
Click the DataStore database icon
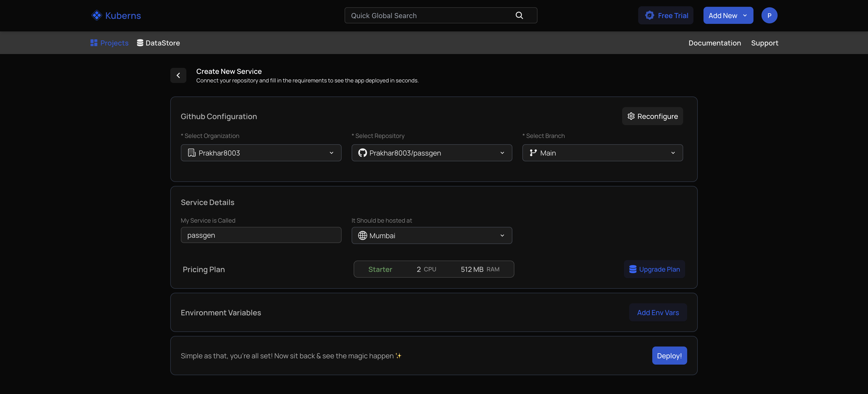pos(140,42)
